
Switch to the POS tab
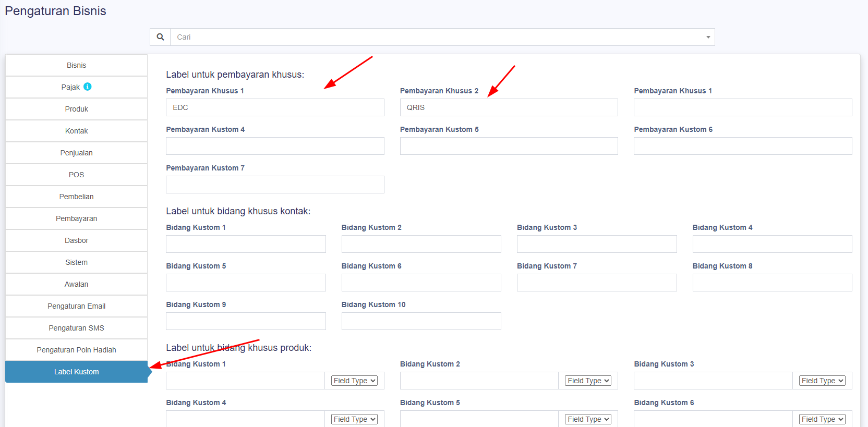[x=76, y=175]
